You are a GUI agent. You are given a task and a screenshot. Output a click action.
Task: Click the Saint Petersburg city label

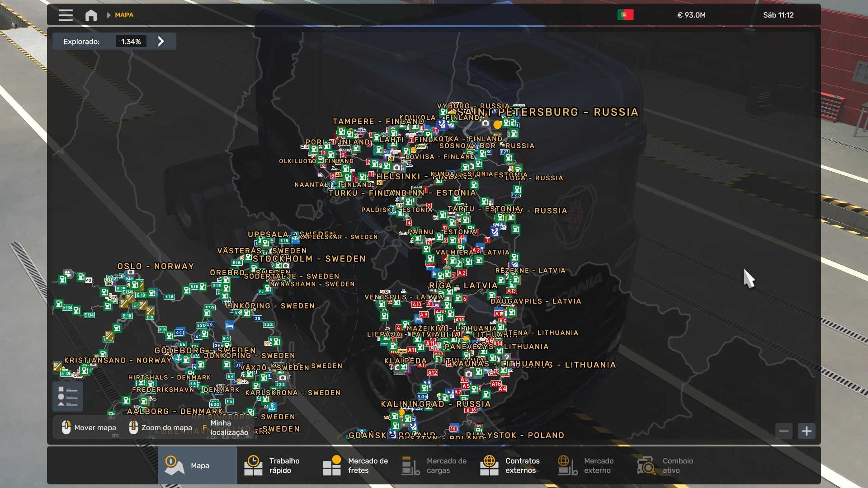[x=547, y=112]
